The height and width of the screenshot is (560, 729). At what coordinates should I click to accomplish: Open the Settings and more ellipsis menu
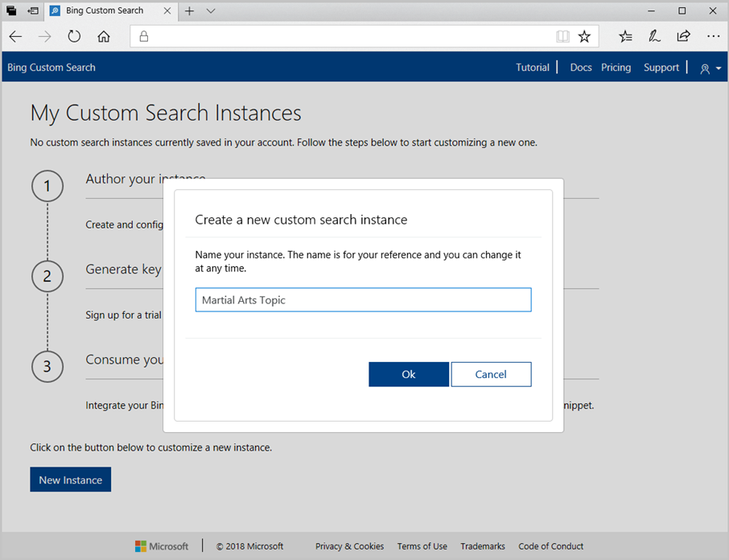pyautogui.click(x=714, y=36)
